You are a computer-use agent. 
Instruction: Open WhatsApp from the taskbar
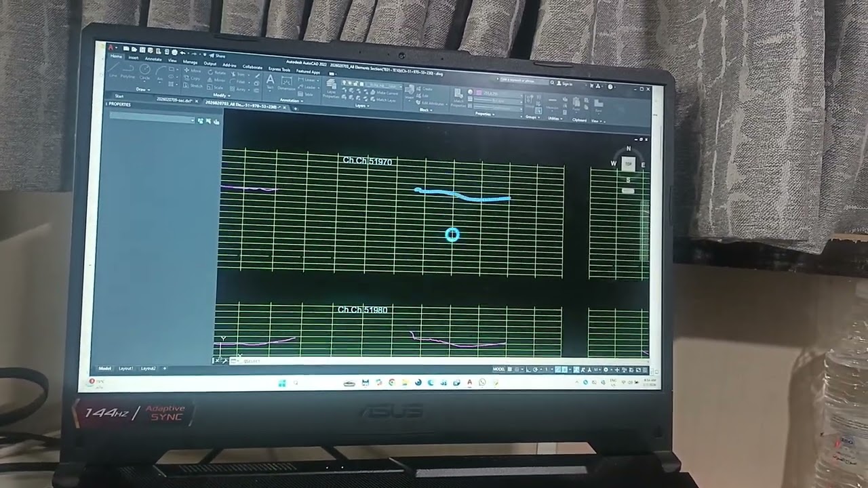(x=482, y=382)
